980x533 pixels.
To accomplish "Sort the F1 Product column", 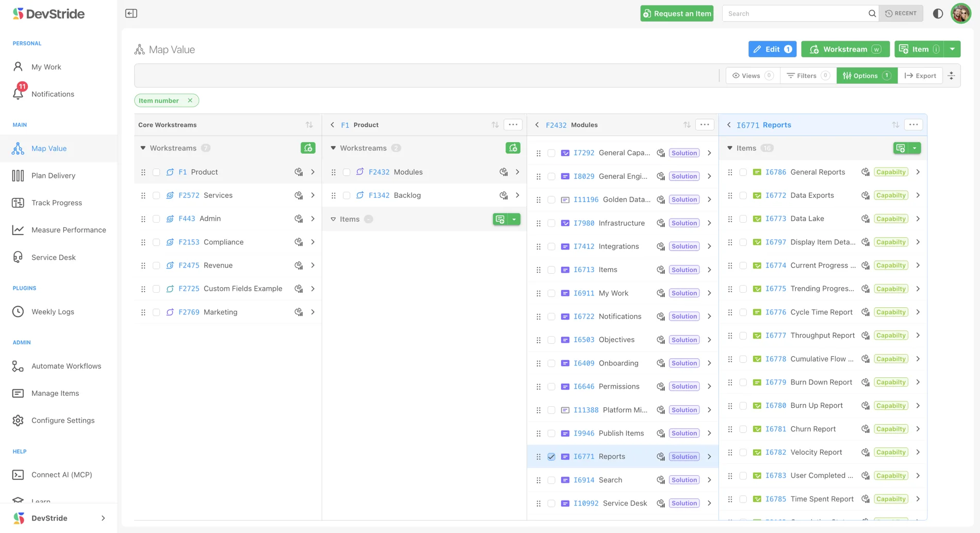I will 495,125.
